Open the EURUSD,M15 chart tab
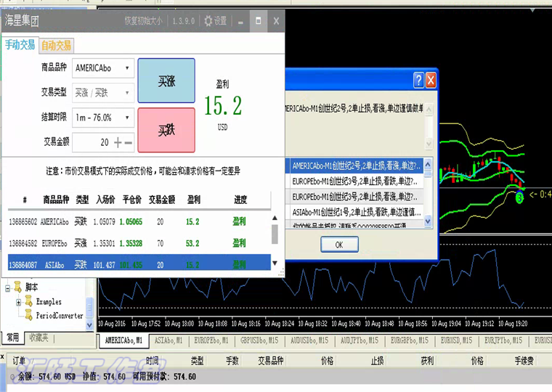This screenshot has height=392, width=552. [457, 340]
